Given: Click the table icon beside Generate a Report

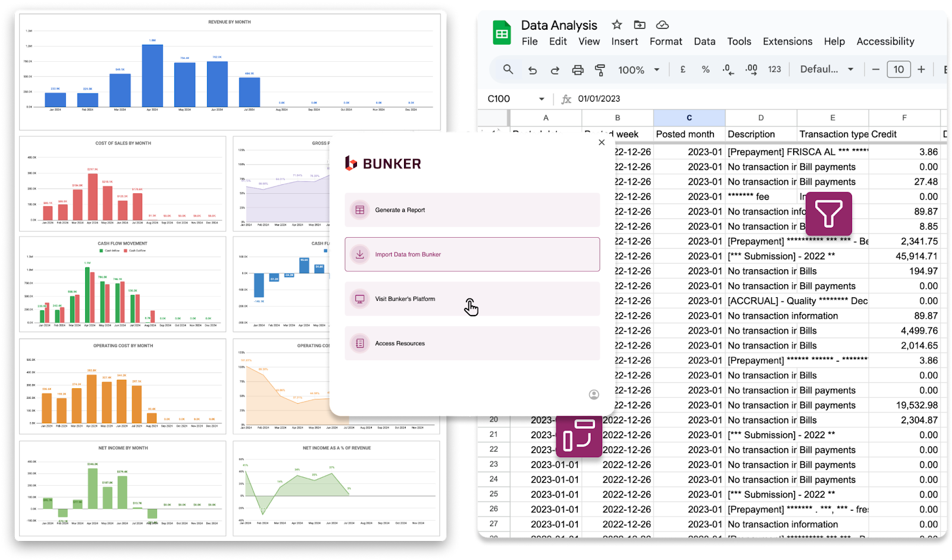Looking at the screenshot, I should (360, 210).
